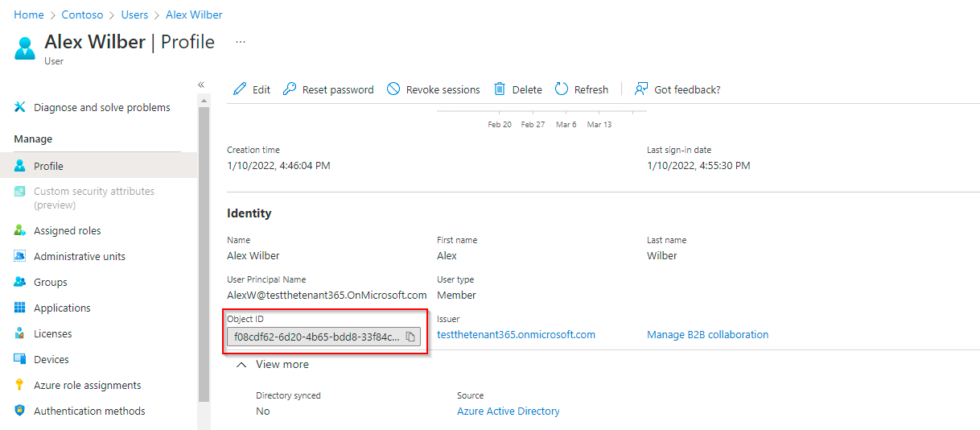Screen dimensions: 980x430
Task: Click the Assigned roles sidebar icon
Action: pyautogui.click(x=20, y=230)
